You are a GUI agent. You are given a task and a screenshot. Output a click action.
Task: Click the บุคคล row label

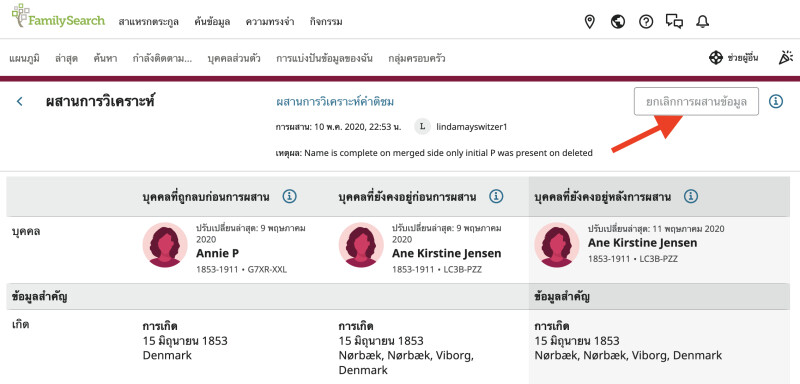pos(26,231)
